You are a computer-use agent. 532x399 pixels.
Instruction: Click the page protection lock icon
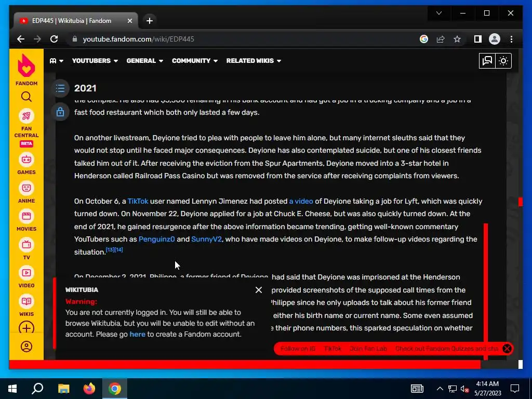point(60,112)
